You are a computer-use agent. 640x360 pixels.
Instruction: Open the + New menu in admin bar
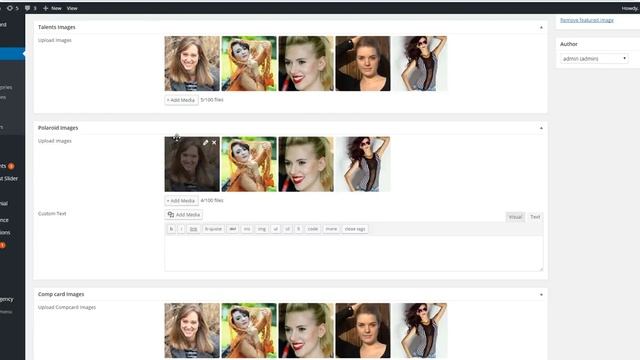pyautogui.click(x=52, y=8)
